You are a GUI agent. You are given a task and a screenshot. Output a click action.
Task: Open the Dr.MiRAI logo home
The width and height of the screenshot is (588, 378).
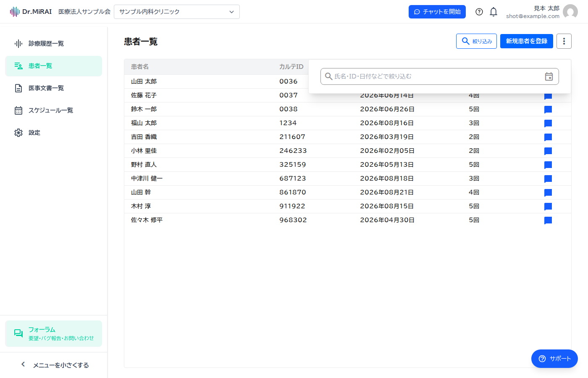pyautogui.click(x=31, y=12)
